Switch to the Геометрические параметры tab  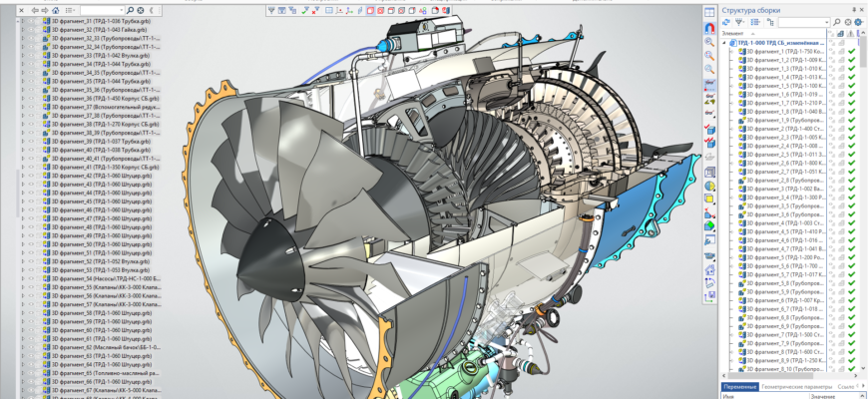click(796, 387)
